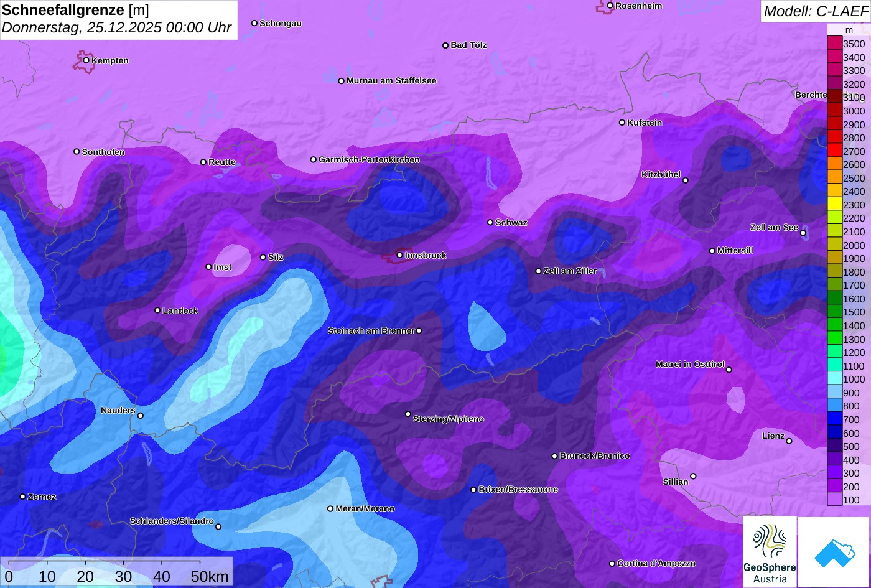This screenshot has width=871, height=588.
Task: Click the Brixen/Bressanone marker
Action: tap(473, 490)
